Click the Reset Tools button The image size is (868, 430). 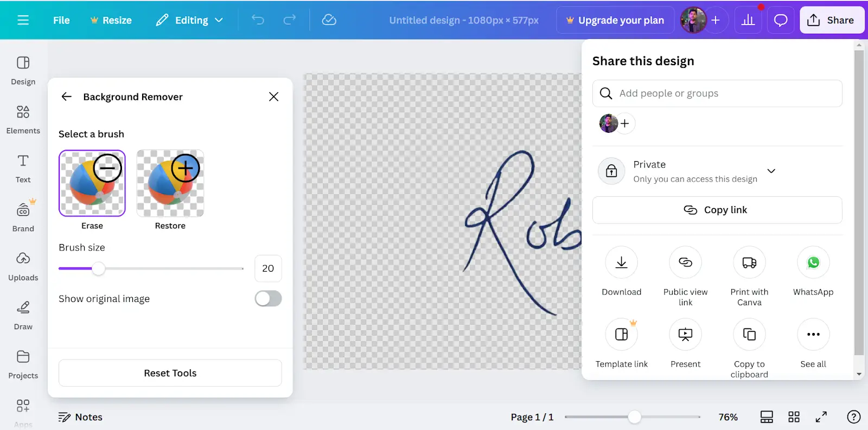tap(170, 373)
